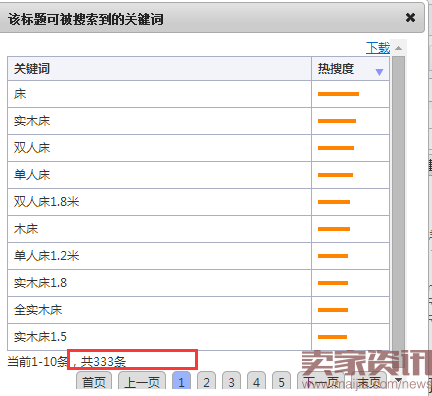The image size is (432, 396).
Task: Click the 下一页 next page button
Action: pyautogui.click(x=321, y=382)
